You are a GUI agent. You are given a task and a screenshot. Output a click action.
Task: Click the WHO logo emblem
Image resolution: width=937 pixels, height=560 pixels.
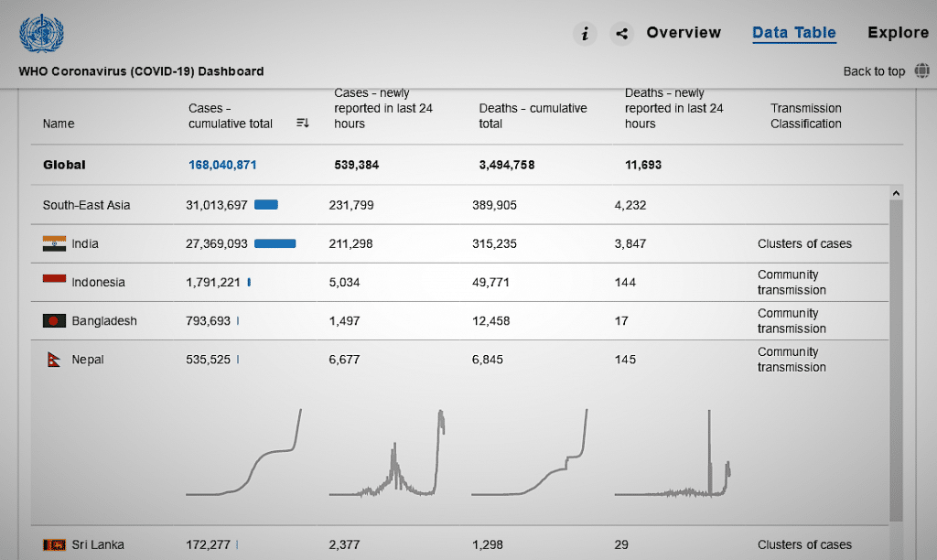[x=41, y=33]
